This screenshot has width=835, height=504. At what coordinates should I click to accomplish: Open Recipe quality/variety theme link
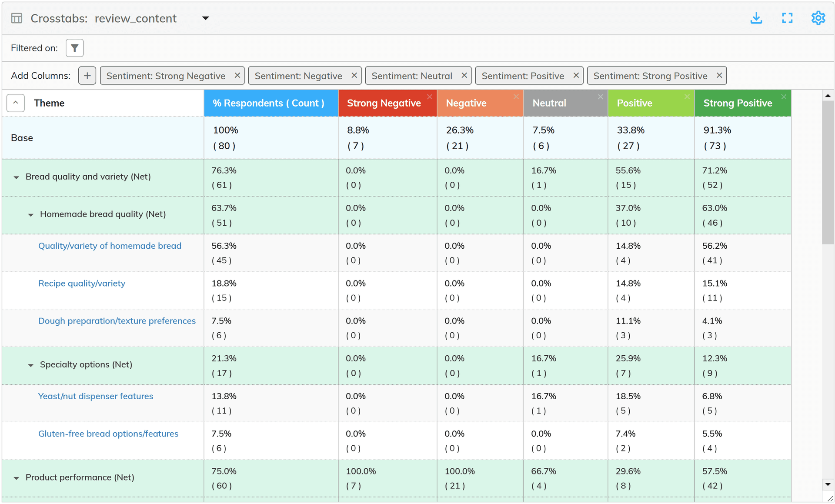pos(82,283)
